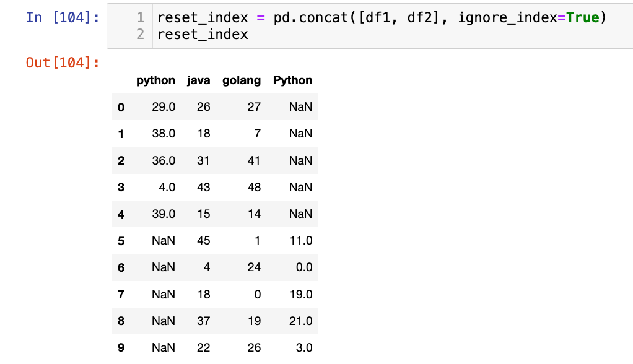This screenshot has height=364, width=633.
Task: Select the java column header
Action: (x=198, y=80)
